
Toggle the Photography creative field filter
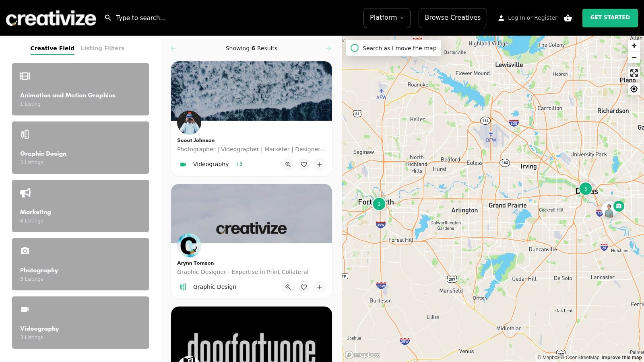click(x=80, y=264)
